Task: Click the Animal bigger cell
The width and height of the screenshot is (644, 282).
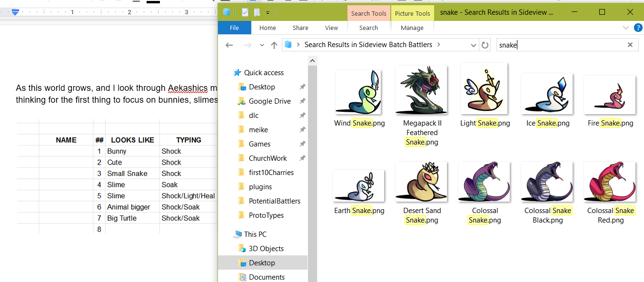Action: tap(132, 207)
